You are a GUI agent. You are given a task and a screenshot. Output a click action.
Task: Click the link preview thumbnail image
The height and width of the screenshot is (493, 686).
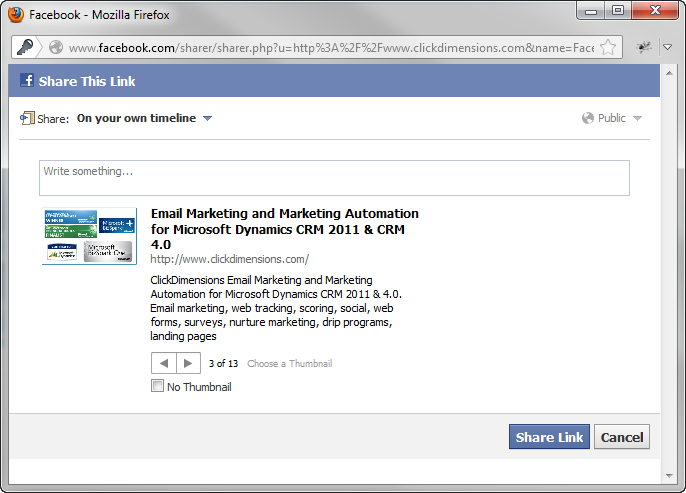coord(89,236)
